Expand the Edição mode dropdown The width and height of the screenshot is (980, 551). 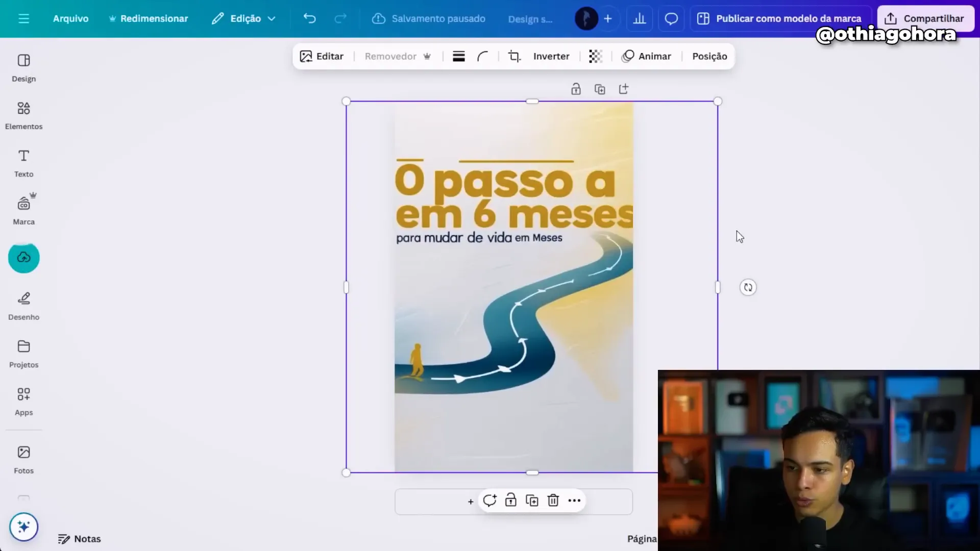click(244, 19)
